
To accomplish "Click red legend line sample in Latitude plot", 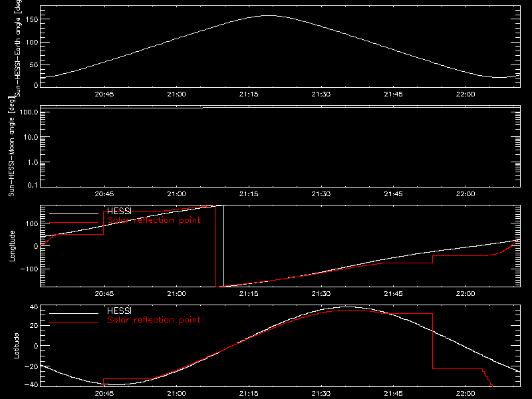I will [74, 323].
